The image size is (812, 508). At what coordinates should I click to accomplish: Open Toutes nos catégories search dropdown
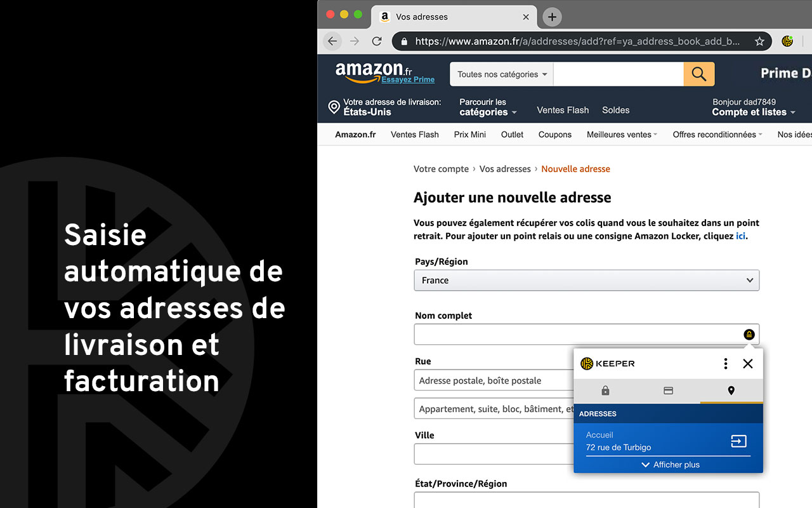[502, 74]
